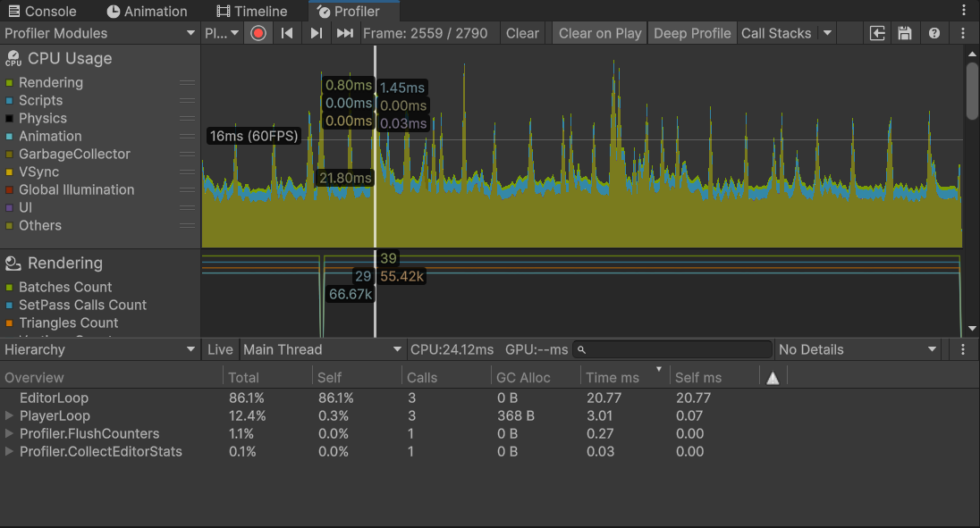
Task: Open the Main Thread selector
Action: point(322,349)
